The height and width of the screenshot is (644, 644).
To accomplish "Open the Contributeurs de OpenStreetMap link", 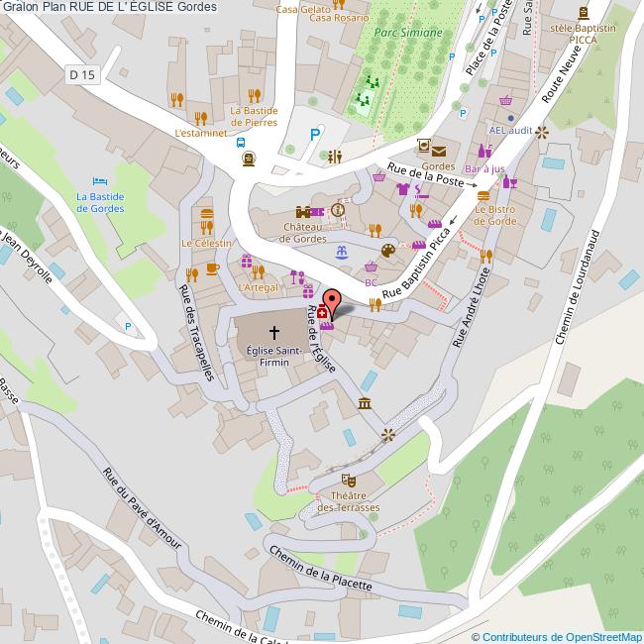I will (556, 637).
